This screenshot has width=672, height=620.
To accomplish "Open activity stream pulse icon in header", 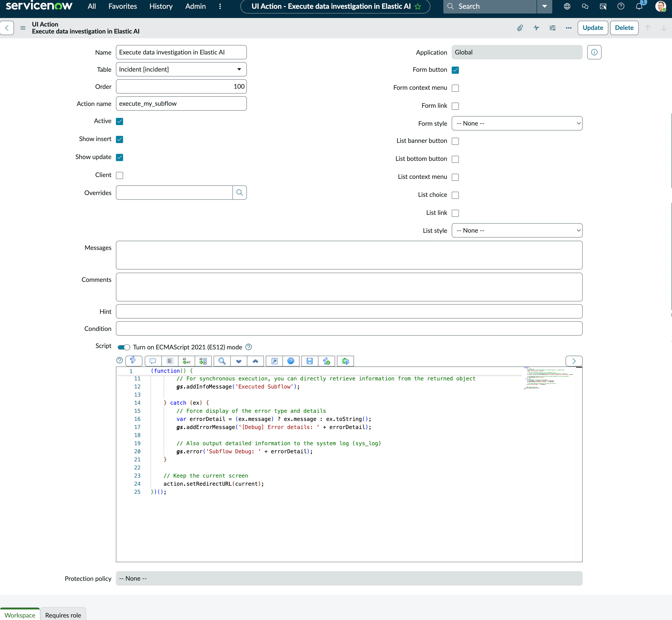I will (x=536, y=28).
